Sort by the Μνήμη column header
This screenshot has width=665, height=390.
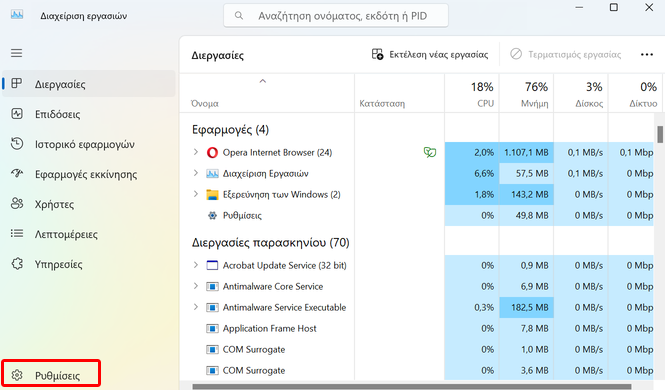(526, 93)
